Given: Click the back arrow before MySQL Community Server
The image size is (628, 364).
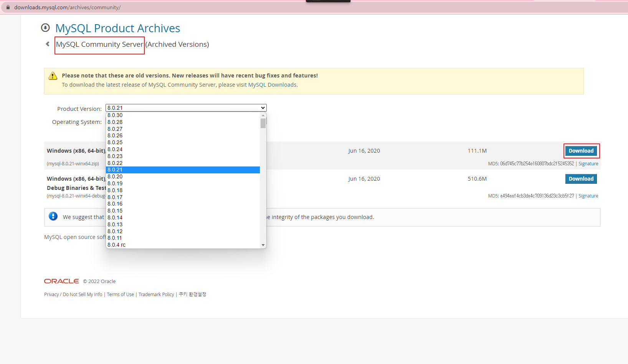Looking at the screenshot, I should click(48, 44).
